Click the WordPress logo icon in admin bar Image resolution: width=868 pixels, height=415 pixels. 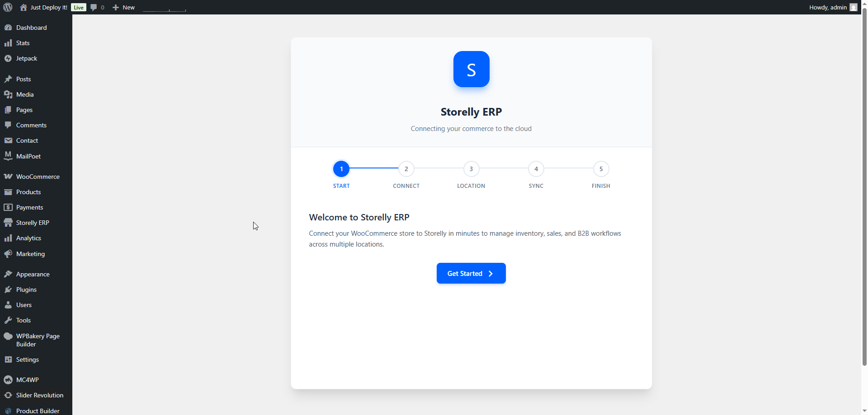(8, 7)
